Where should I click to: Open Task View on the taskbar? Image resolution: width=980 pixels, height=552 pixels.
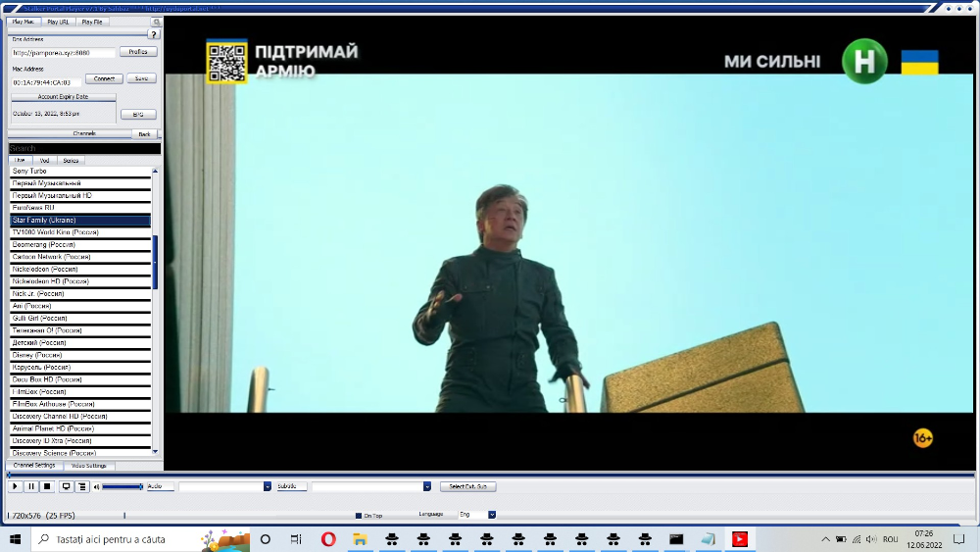[x=296, y=539]
